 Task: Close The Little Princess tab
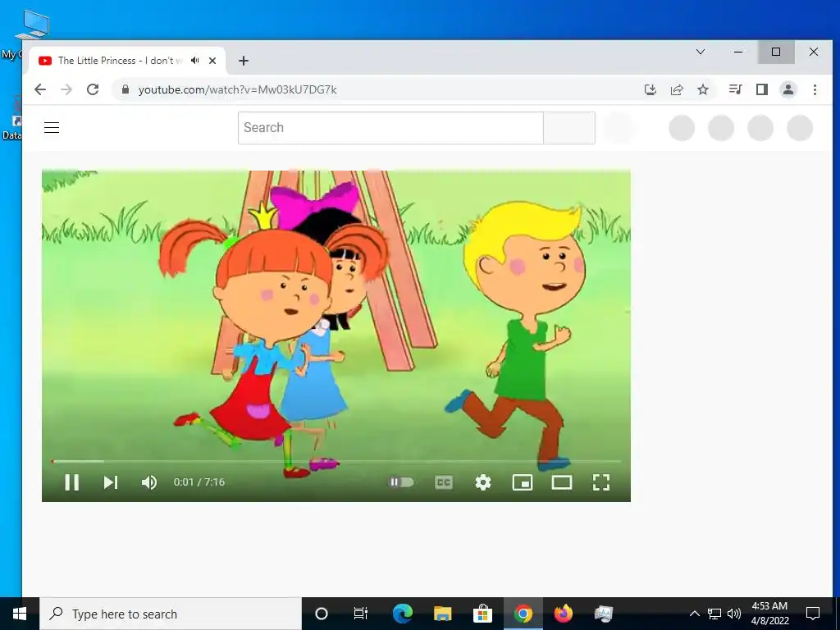pyautogui.click(x=212, y=61)
